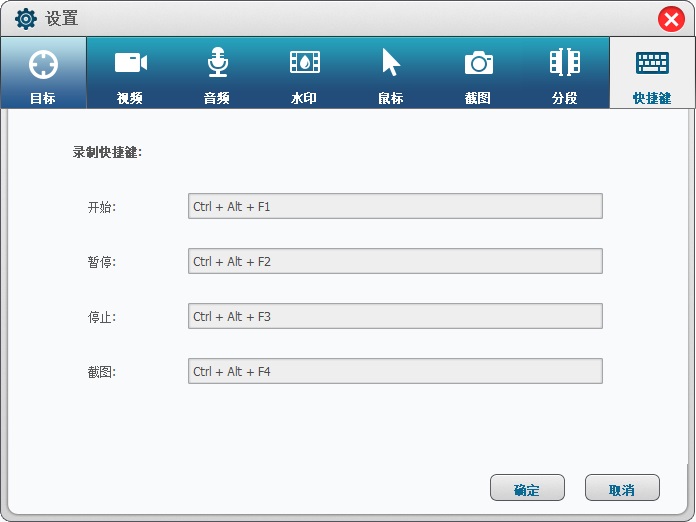The image size is (696, 522).
Task: Focus the 暂停 hotkey field Ctrl + Alt + F2
Action: pos(395,261)
